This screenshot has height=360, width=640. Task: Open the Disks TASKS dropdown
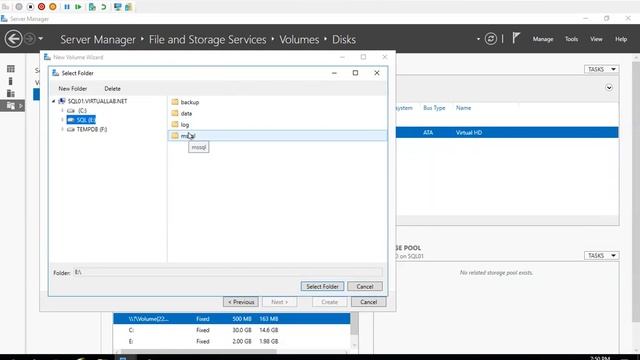pos(601,69)
